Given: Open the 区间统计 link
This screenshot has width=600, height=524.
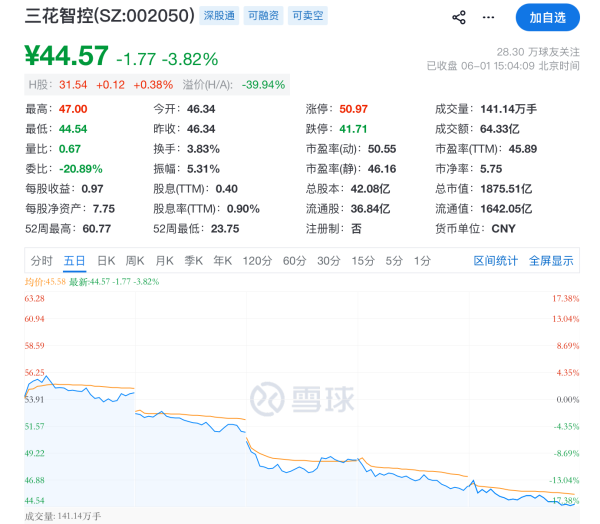Looking at the screenshot, I should coord(496,261).
